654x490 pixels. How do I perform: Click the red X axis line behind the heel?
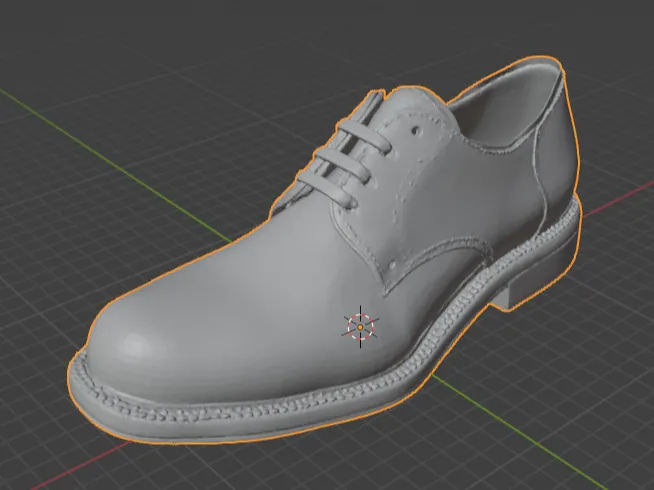pyautogui.click(x=617, y=199)
